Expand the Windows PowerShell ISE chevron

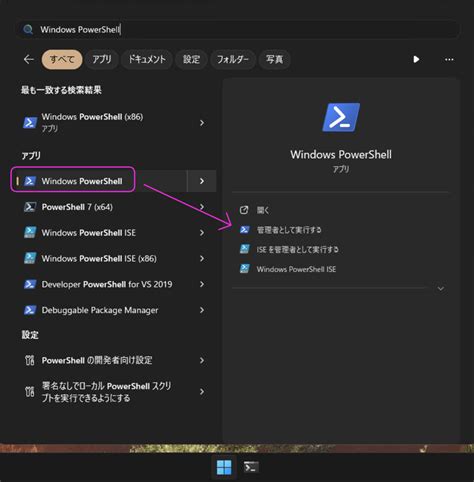tap(202, 232)
